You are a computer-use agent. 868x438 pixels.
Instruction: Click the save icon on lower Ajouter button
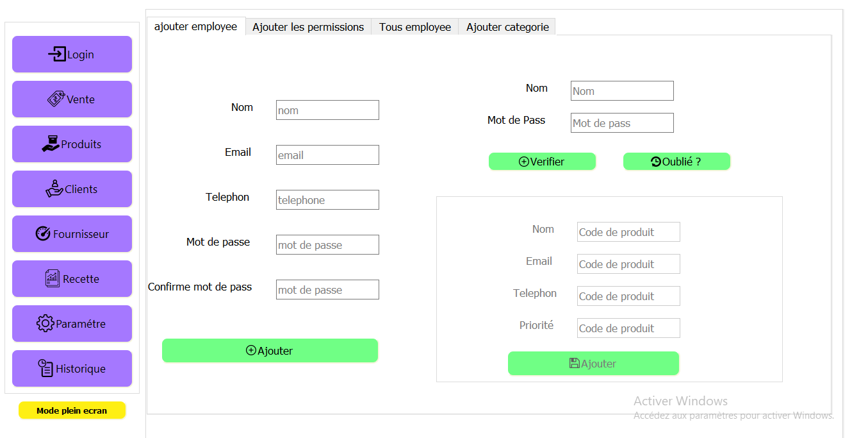click(x=574, y=363)
